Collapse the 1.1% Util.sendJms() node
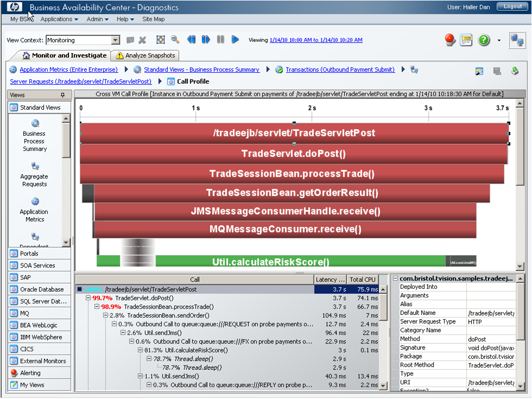This screenshot has height=399, width=532. click(x=140, y=376)
